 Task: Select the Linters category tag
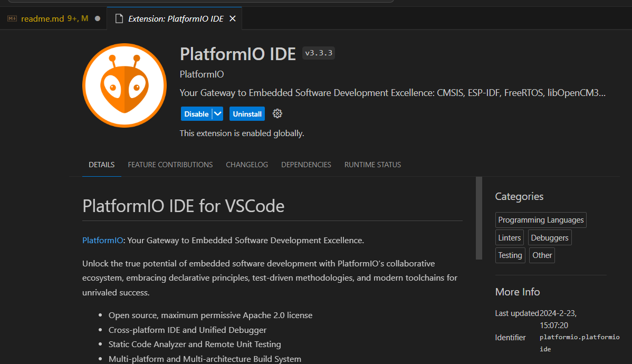click(510, 238)
